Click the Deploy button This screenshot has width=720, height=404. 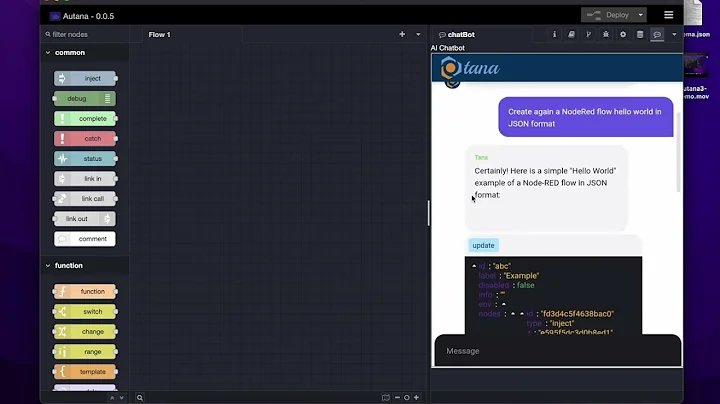pyautogui.click(x=608, y=15)
